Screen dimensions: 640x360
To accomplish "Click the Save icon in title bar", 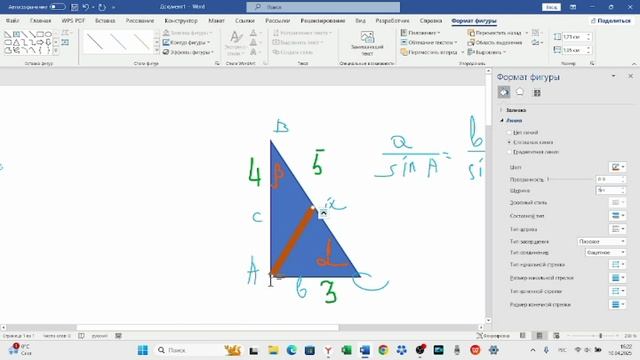I will pos(74,7).
